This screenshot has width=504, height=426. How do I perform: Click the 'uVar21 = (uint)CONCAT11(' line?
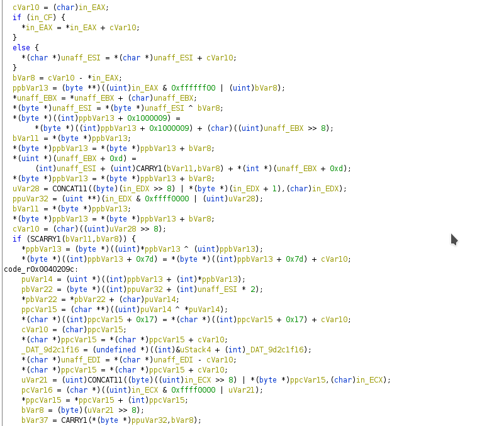[x=206, y=380]
